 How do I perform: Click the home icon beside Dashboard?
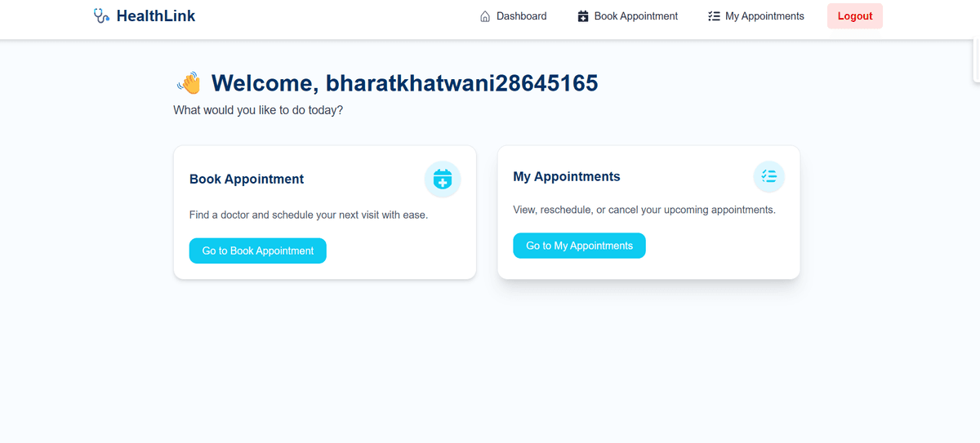[485, 16]
